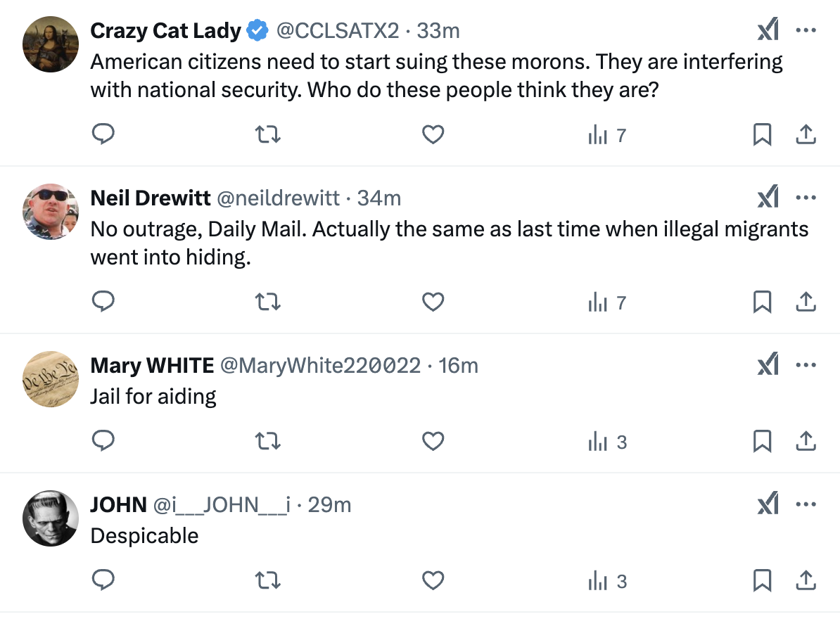The width and height of the screenshot is (840, 619).
Task: Click JOHN's Frankenstein profile picture
Action: tap(50, 518)
